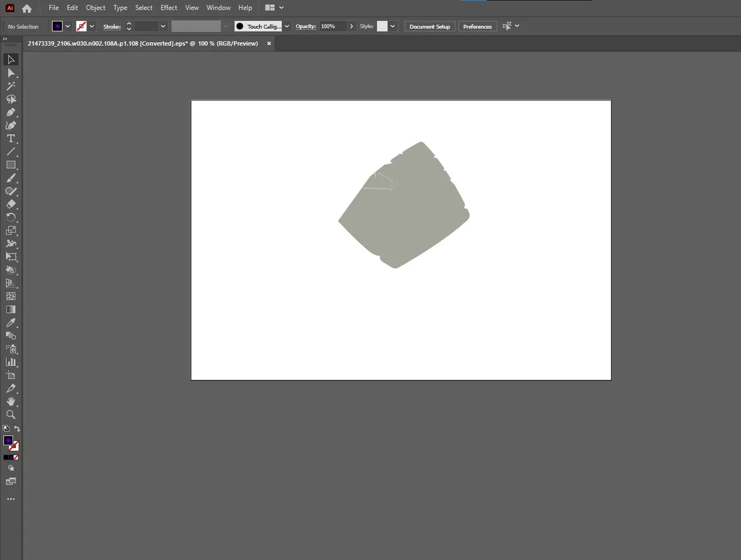Select the Rectangle tool
Image resolution: width=741 pixels, height=560 pixels.
[x=11, y=165]
